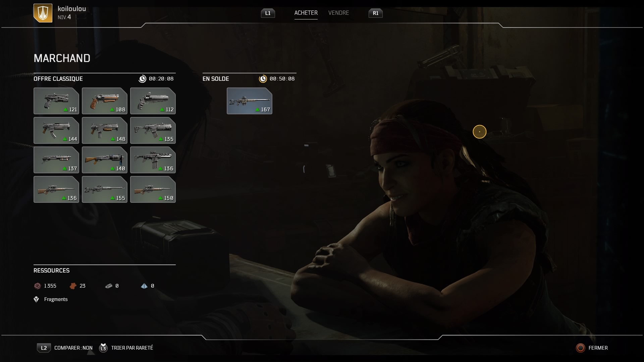Click the blue crystal resource icon
Image resolution: width=644 pixels, height=362 pixels.
[144, 286]
